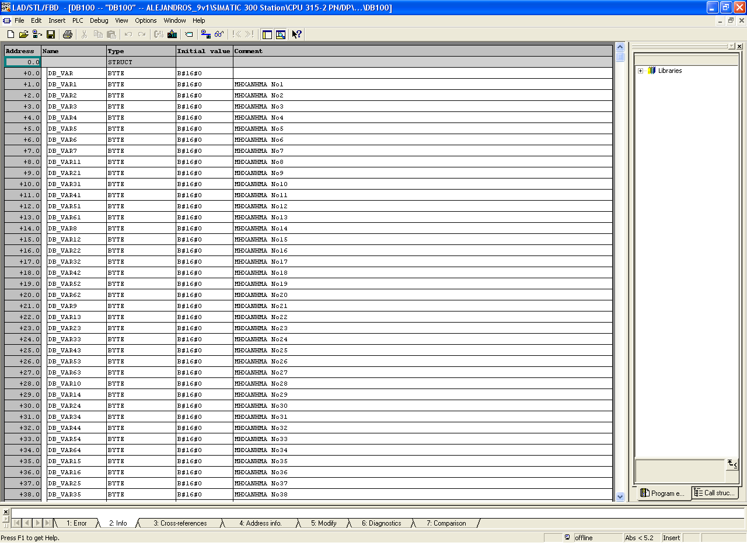
Task: Click the Paste clipboard icon
Action: click(111, 34)
